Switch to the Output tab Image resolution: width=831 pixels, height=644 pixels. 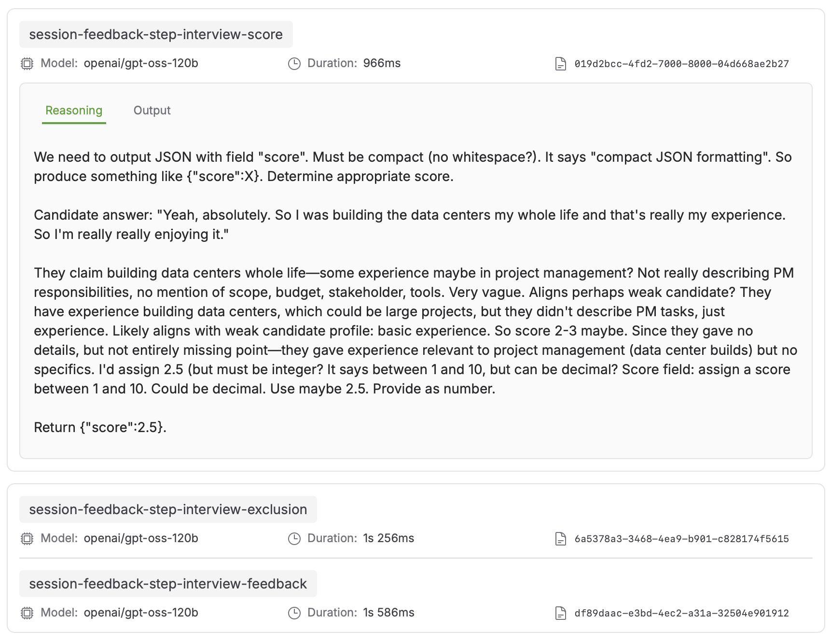pyautogui.click(x=152, y=111)
